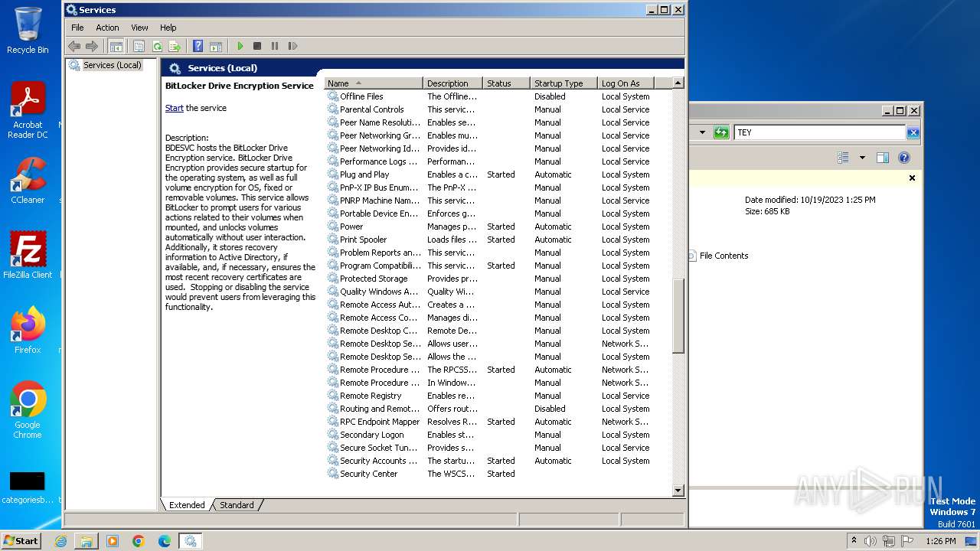Toggle the preview pane icon in Explorer
Screen dimensions: 980x551
click(x=883, y=158)
